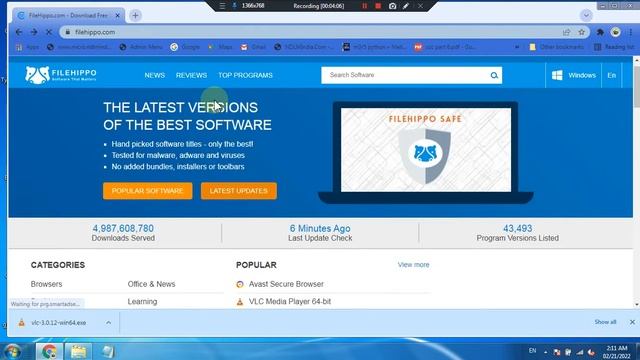Open File Explorer from the taskbar

click(78, 351)
